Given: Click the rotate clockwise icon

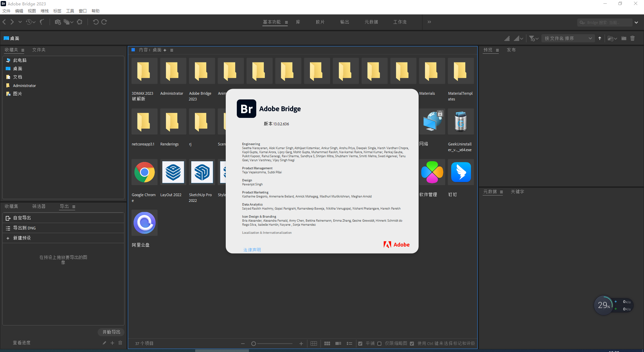Looking at the screenshot, I should tap(104, 22).
